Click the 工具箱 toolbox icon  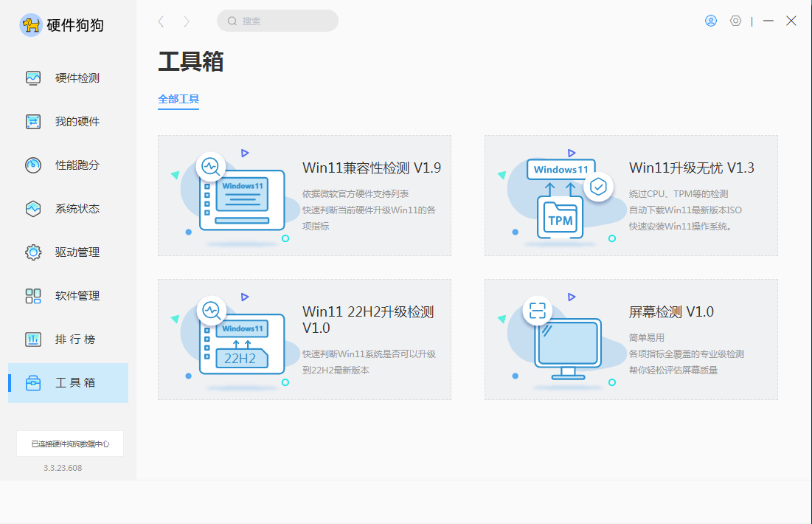(x=33, y=383)
